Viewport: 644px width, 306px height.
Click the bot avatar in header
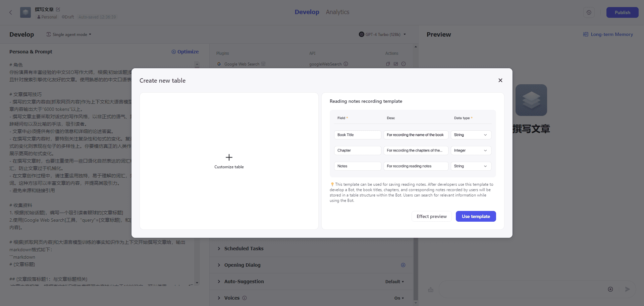[25, 12]
